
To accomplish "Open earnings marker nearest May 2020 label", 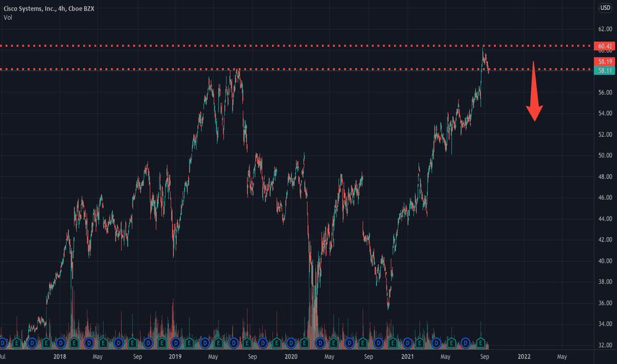I will point(334,343).
